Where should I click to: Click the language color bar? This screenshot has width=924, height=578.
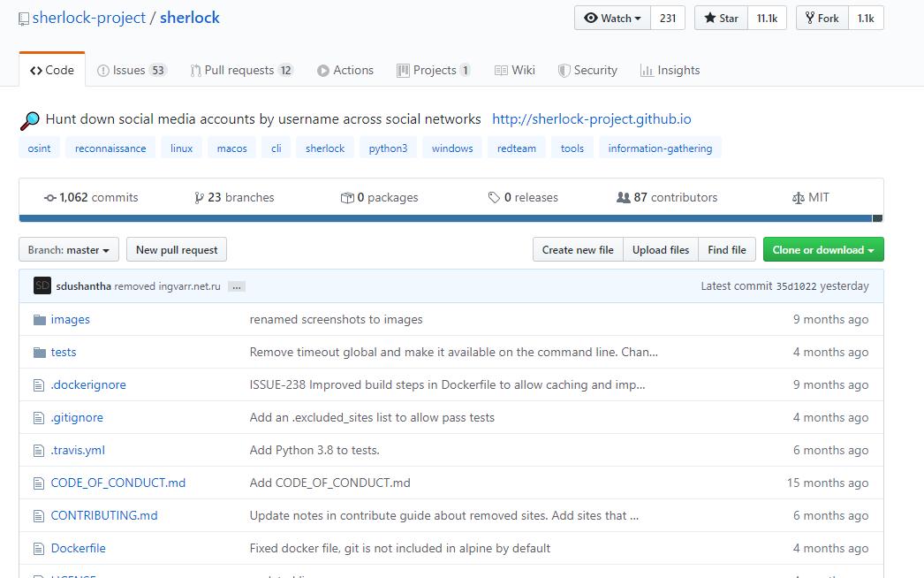[x=445, y=218]
